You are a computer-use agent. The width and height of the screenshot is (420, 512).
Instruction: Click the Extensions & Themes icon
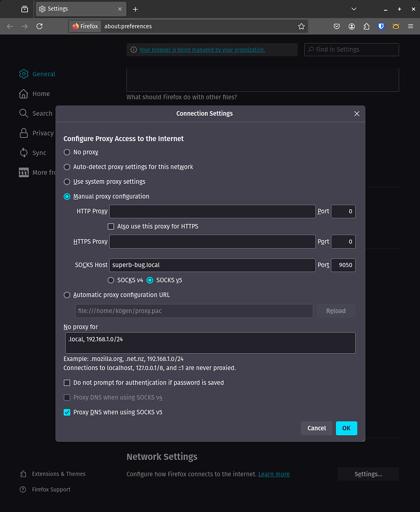24,474
